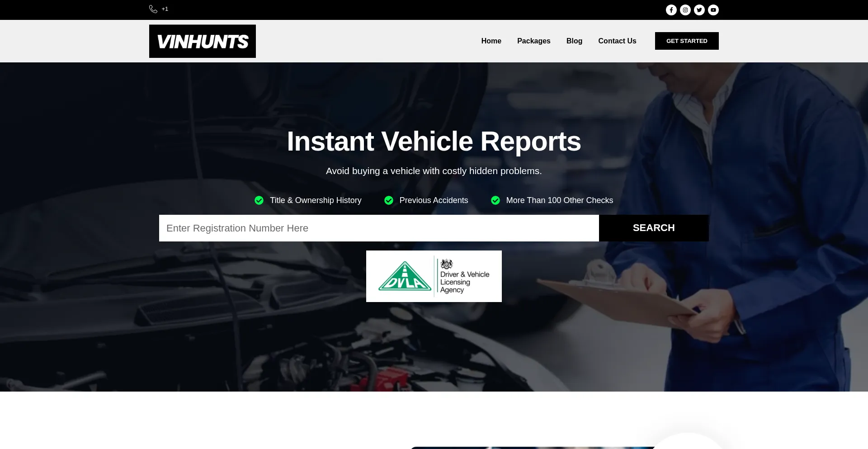
Task: Navigate to the Home menu item
Action: tap(491, 41)
